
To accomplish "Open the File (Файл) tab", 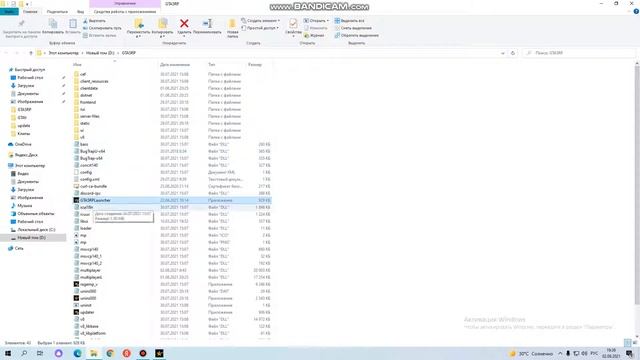I will pos(9,12).
